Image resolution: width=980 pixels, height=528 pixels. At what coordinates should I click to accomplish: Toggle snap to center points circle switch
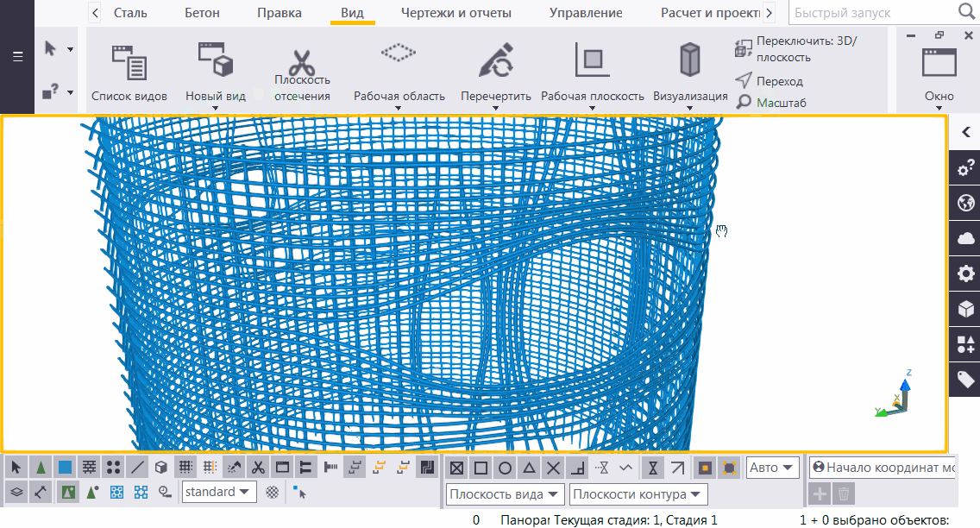tap(505, 468)
